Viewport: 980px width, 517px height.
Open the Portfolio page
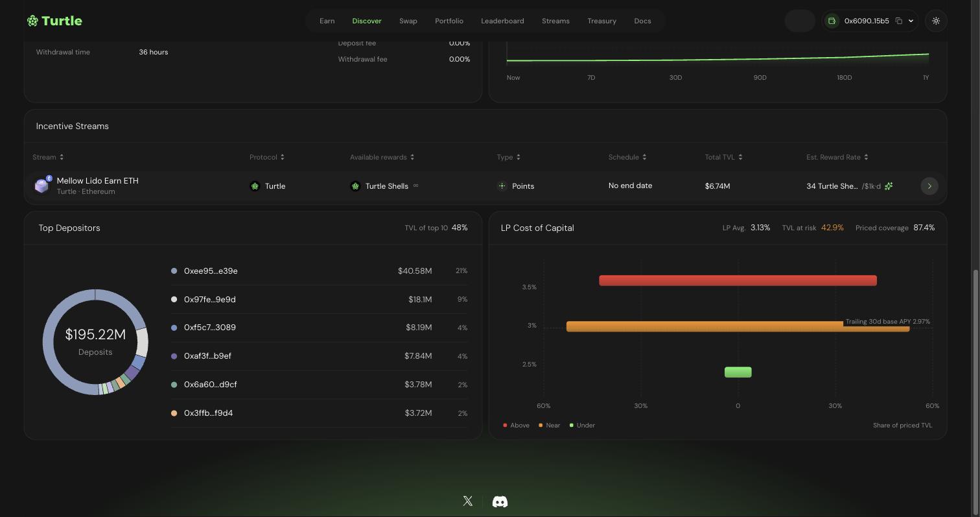(449, 21)
